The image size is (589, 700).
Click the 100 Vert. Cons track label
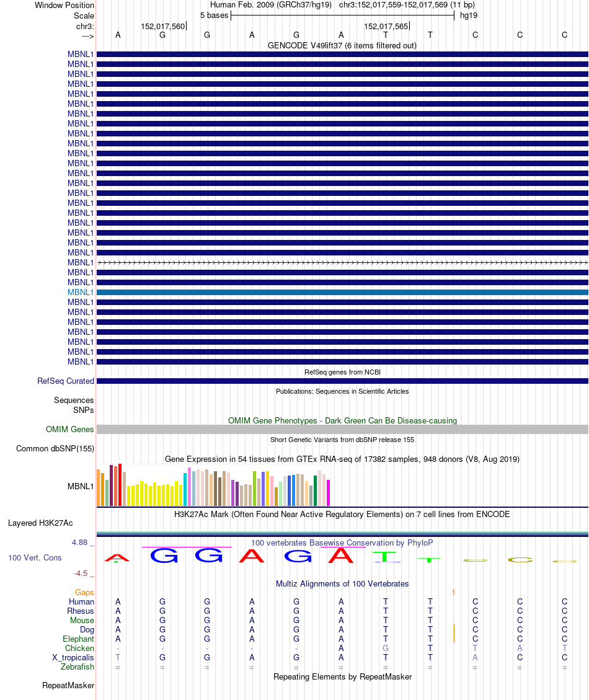click(x=35, y=557)
